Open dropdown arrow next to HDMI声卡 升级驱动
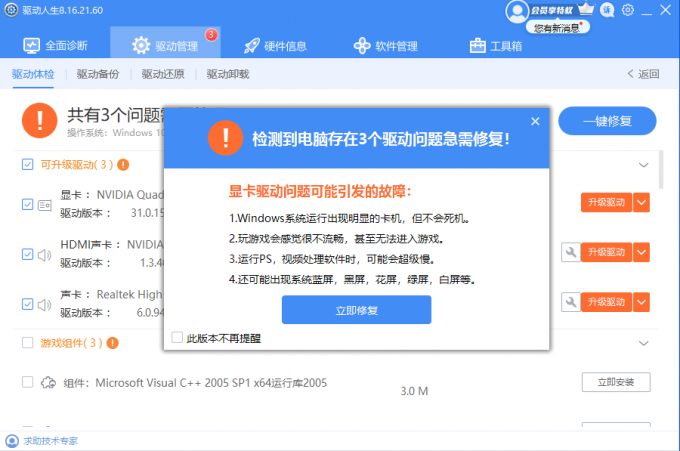Image resolution: width=680 pixels, height=451 pixels. [641, 252]
